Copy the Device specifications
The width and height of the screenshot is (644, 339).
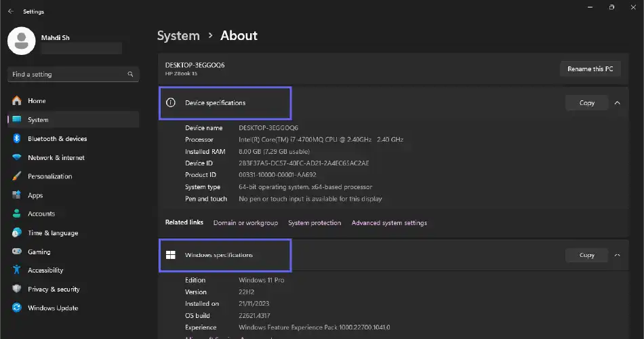click(x=587, y=103)
